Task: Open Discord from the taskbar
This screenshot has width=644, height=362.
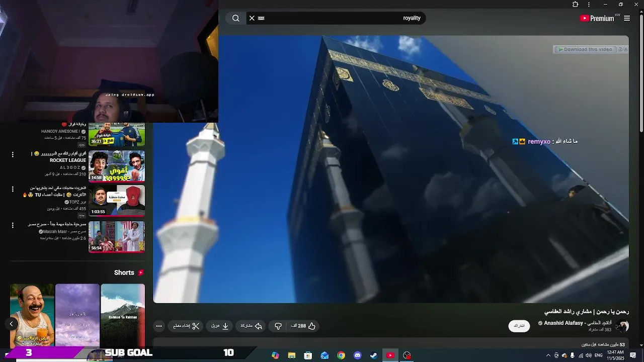Action: coord(358,355)
